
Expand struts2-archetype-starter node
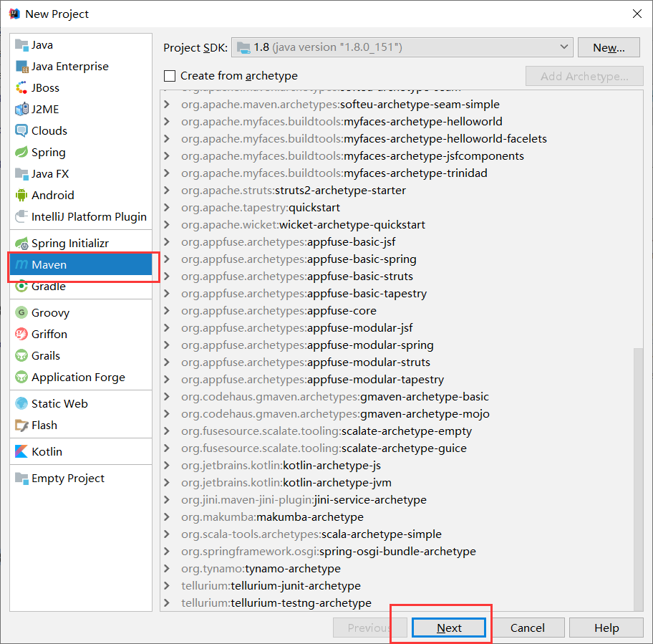pos(167,191)
